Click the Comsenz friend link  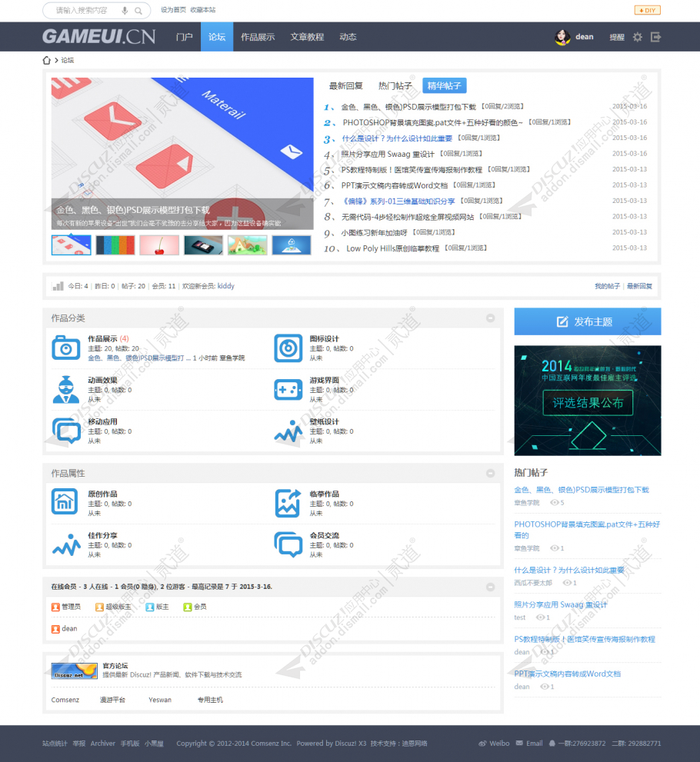pos(65,700)
